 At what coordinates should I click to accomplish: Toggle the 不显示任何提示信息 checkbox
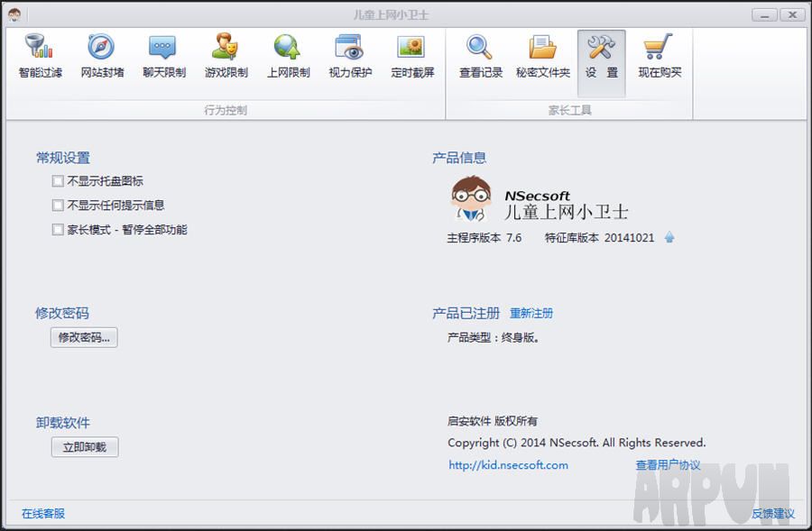tap(59, 206)
